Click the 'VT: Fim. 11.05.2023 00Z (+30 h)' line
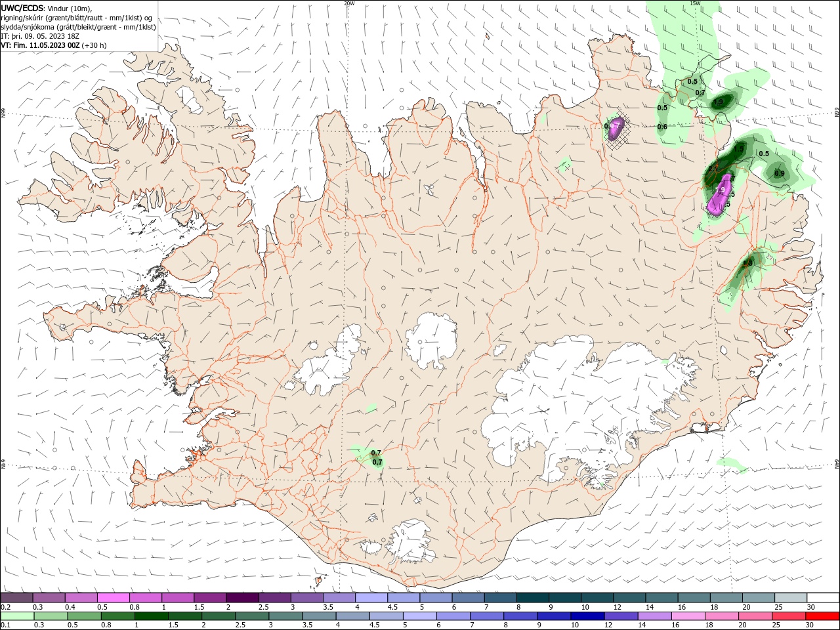This screenshot has width=840, height=630. (54, 45)
